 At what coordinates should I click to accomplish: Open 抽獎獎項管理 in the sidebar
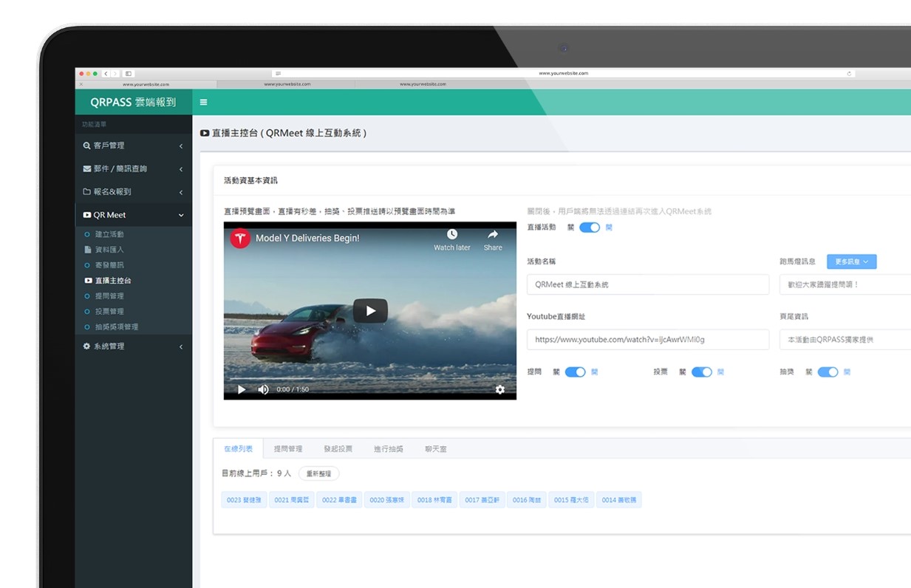tap(117, 327)
